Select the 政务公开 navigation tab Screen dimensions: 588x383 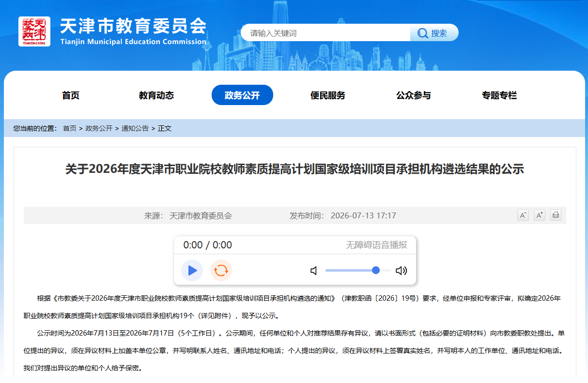pos(242,95)
